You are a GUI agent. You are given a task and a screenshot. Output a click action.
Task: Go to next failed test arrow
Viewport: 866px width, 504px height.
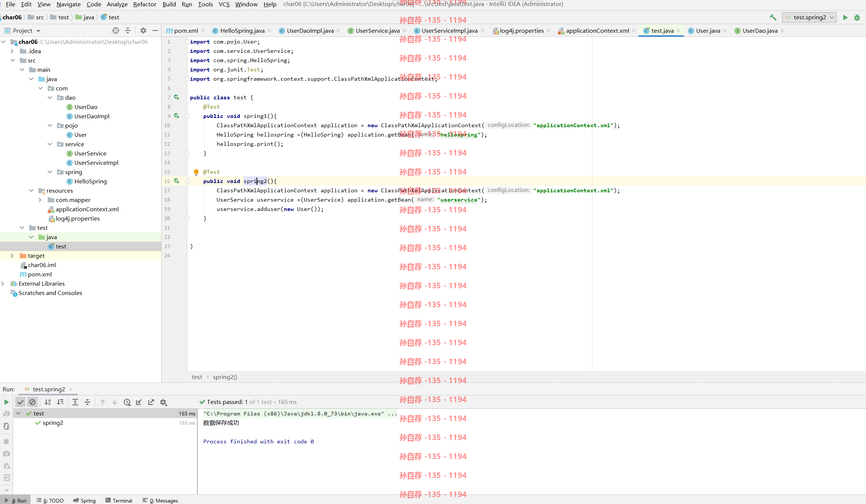point(115,402)
